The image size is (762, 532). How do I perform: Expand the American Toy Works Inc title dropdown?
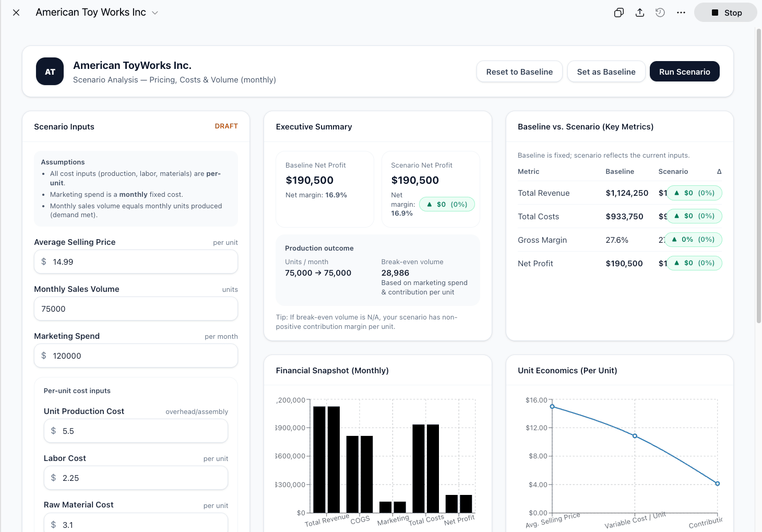[x=155, y=13]
